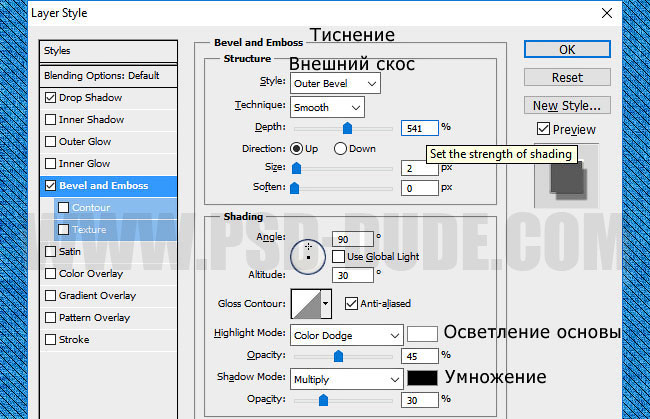The image size is (650, 419).
Task: Enable the Inner Glow checkbox
Action: 50,163
